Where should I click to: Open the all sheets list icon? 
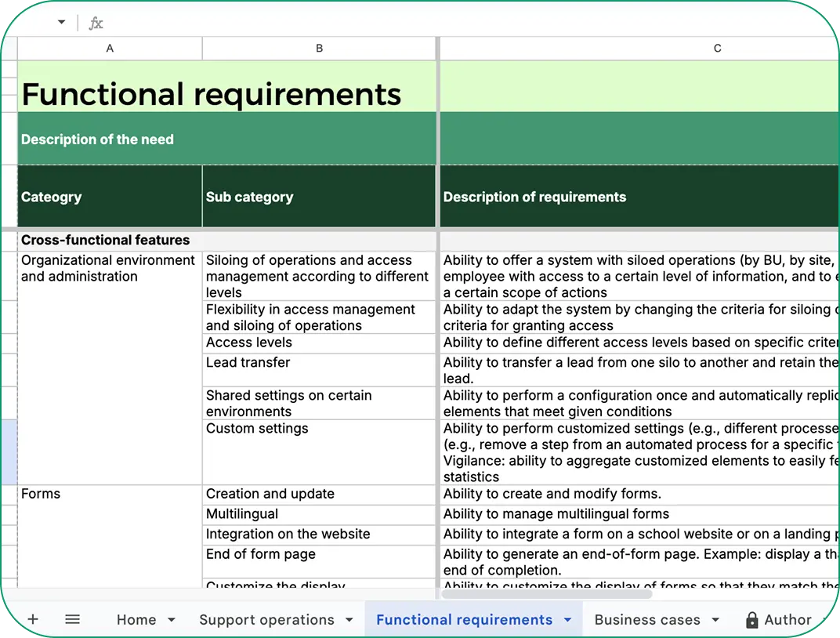point(72,619)
